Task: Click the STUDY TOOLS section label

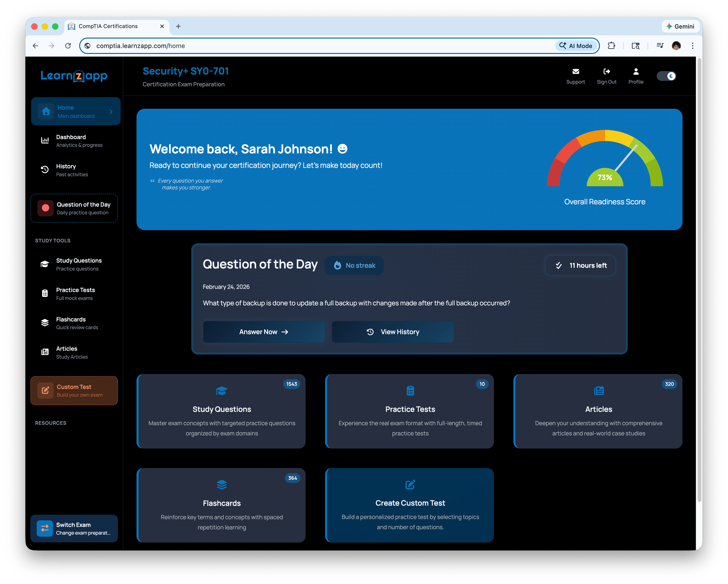Action: tap(53, 241)
